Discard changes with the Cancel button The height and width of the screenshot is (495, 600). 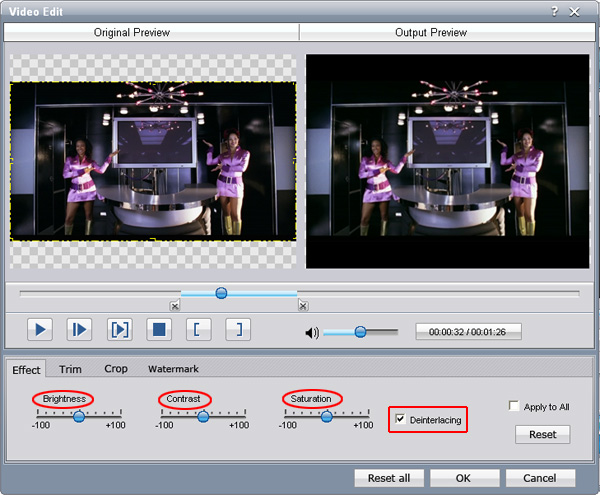540,478
